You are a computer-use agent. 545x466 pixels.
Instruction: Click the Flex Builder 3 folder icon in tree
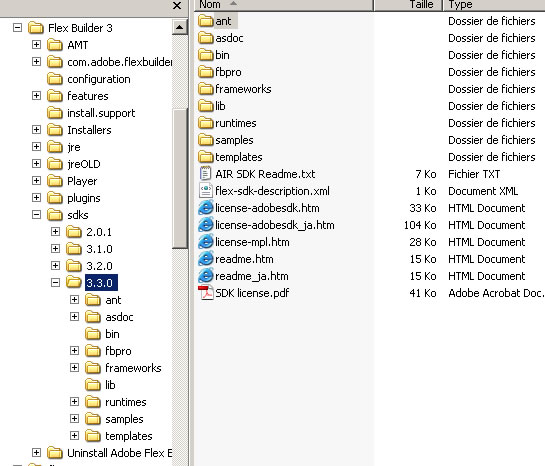(36, 28)
